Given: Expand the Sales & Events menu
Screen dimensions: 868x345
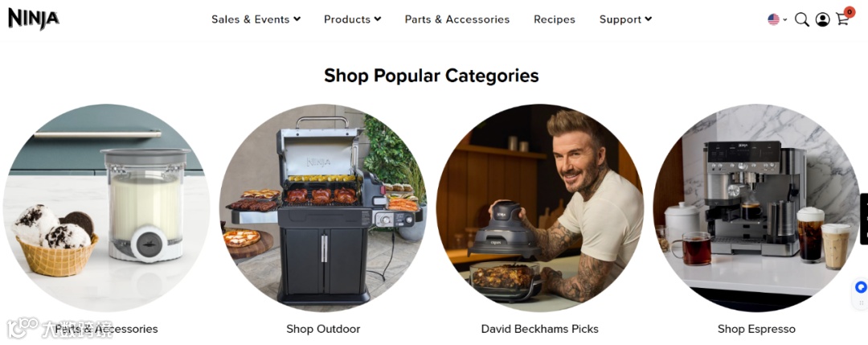Looking at the screenshot, I should coord(256,19).
